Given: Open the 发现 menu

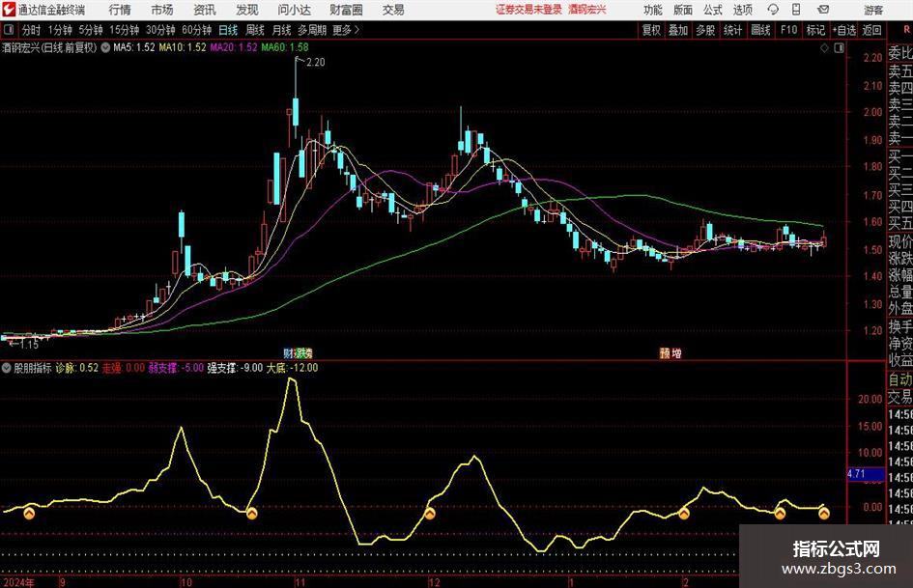Looking at the screenshot, I should coord(247,10).
